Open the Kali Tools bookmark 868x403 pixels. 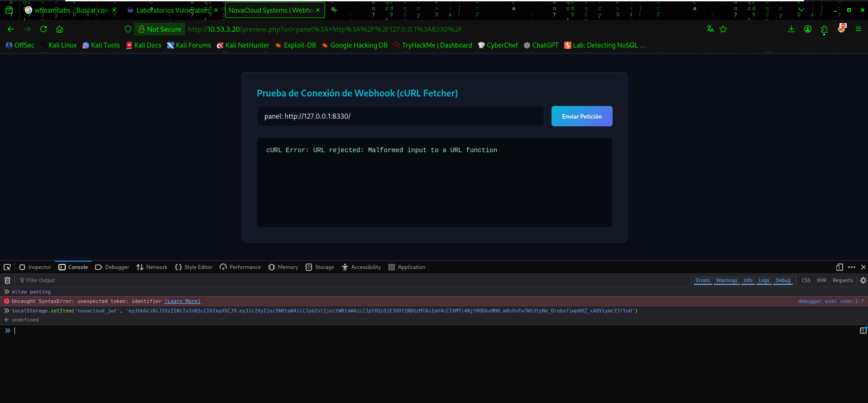(x=101, y=45)
